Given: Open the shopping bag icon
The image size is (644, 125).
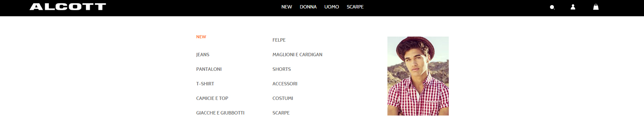Looking at the screenshot, I should tap(596, 7).
